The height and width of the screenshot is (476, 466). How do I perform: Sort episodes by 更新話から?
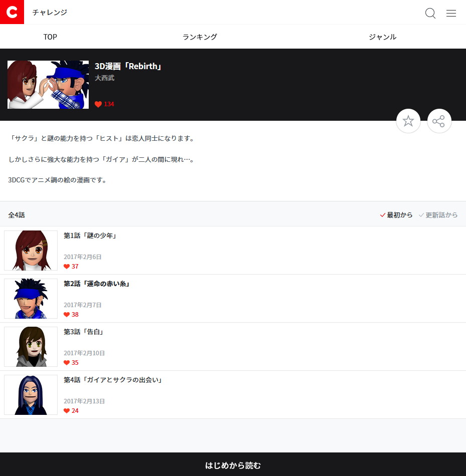[438, 215]
